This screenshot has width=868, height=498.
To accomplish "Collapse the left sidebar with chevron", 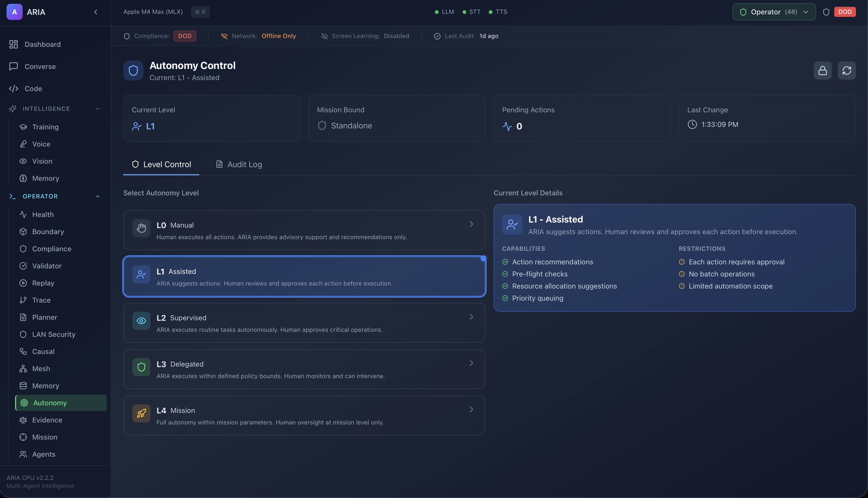I will click(95, 12).
